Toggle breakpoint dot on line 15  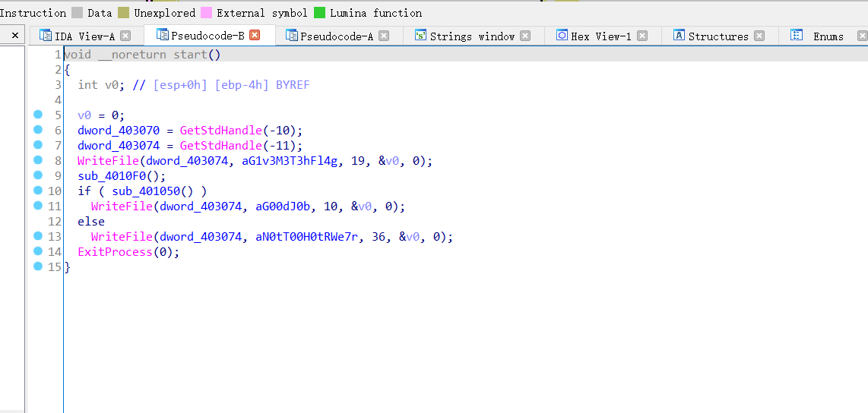pos(38,266)
